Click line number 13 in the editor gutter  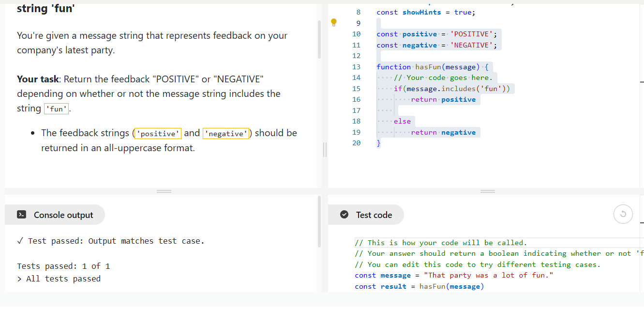click(x=356, y=67)
